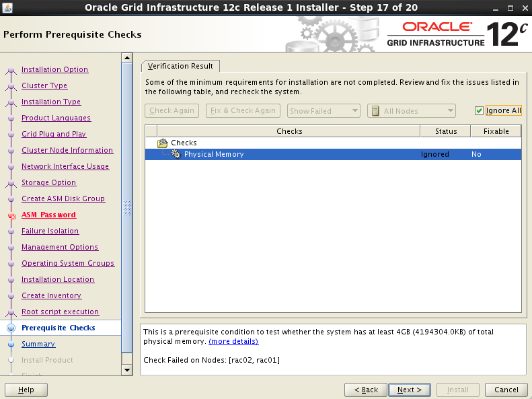Image resolution: width=532 pixels, height=399 pixels.
Task: Open the All Nodes dropdown
Action: [x=411, y=111]
